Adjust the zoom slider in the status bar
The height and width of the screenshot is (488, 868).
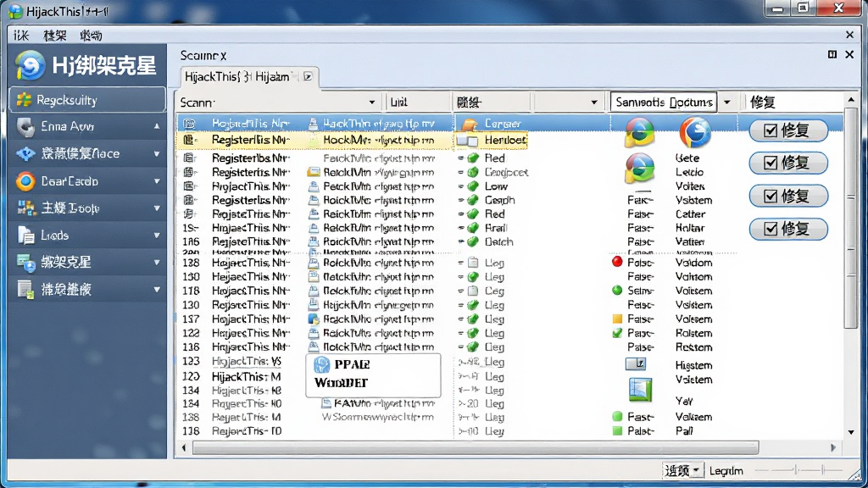797,470
